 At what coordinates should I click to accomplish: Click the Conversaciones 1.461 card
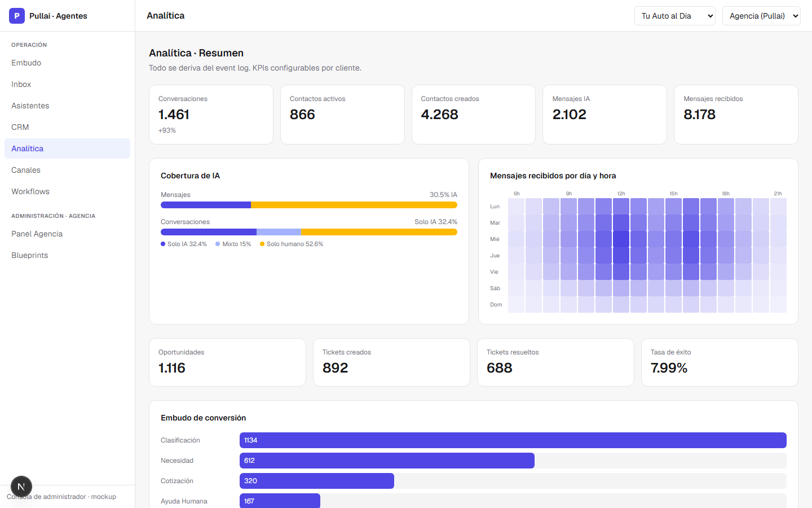click(x=211, y=115)
